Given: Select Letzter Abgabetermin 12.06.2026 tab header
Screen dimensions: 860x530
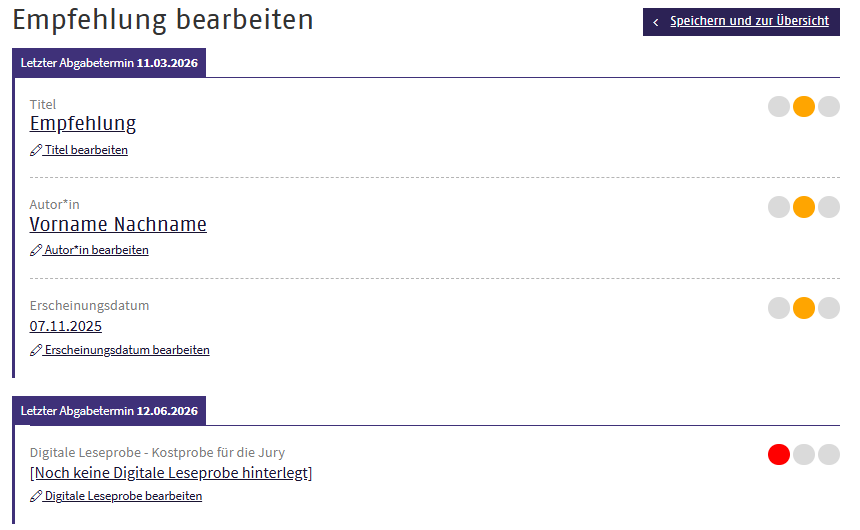Looking at the screenshot, I should [109, 411].
